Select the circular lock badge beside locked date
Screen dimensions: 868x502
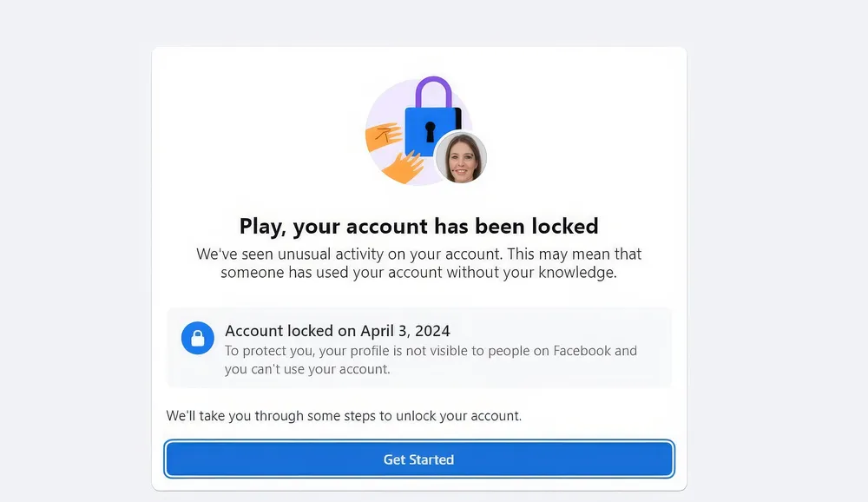198,339
